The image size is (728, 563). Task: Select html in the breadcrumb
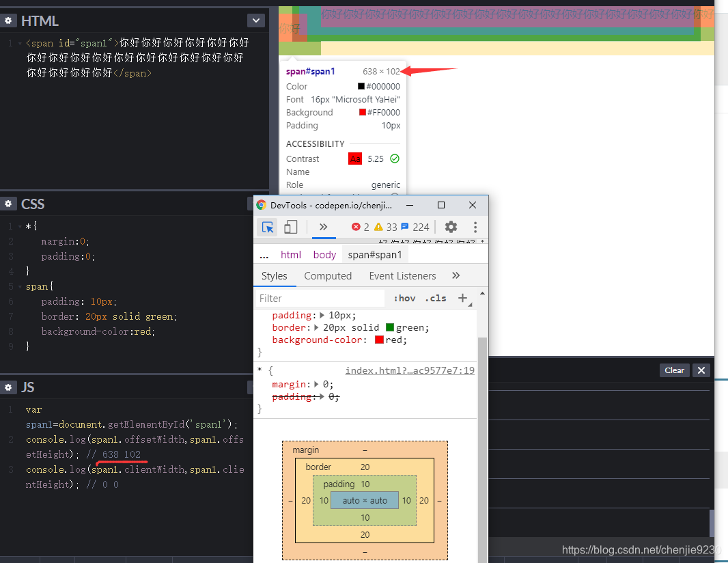pos(291,255)
